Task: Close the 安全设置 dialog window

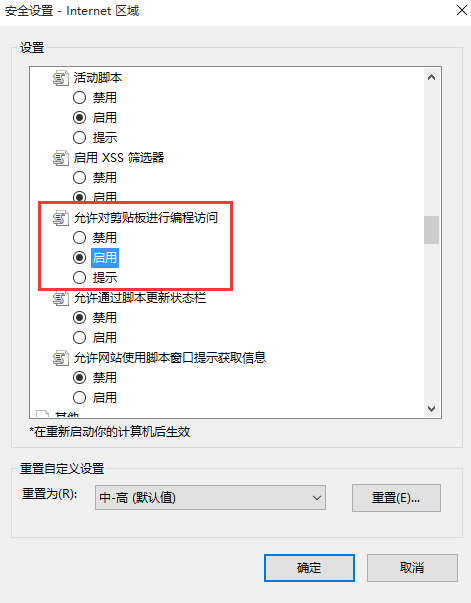Action: [462, 10]
